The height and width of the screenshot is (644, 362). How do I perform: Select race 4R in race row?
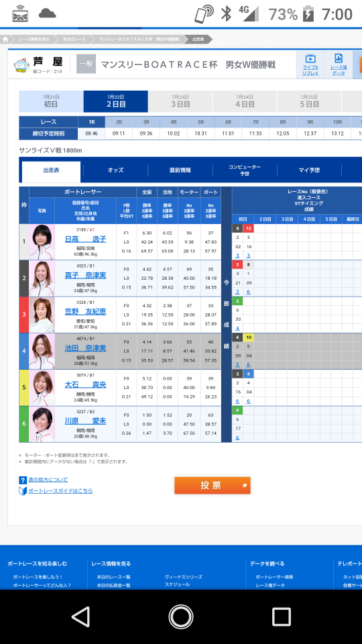click(174, 122)
